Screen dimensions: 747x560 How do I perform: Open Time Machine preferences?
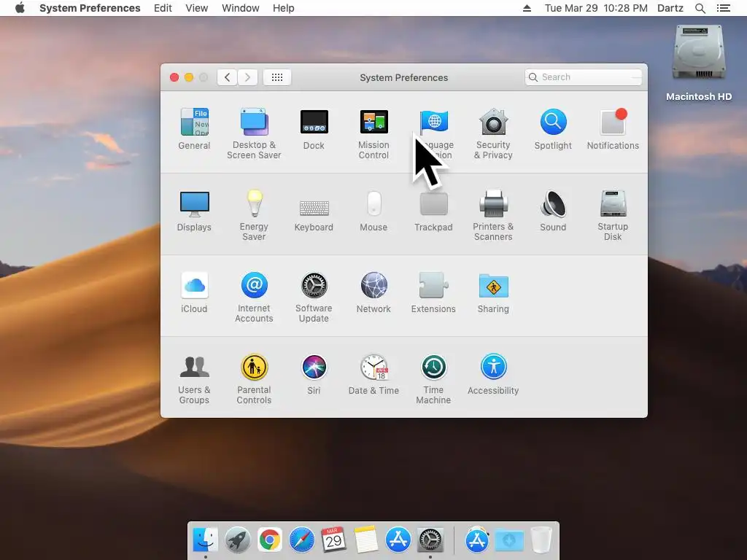433,379
